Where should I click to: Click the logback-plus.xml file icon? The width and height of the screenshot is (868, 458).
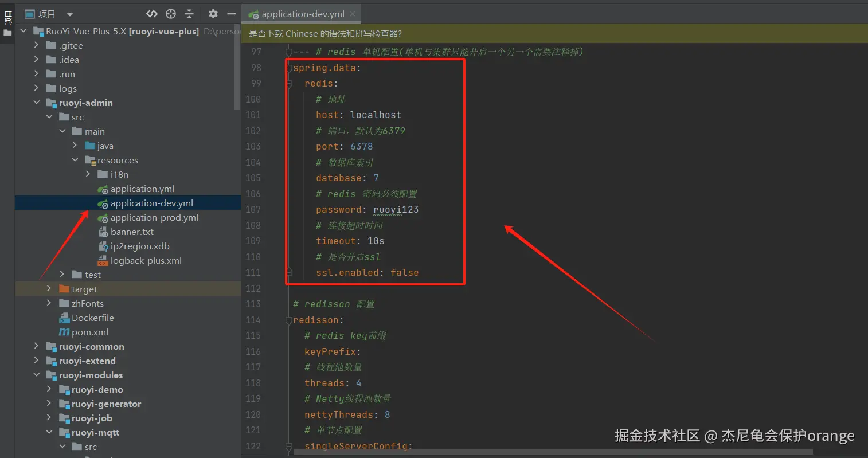tap(103, 260)
